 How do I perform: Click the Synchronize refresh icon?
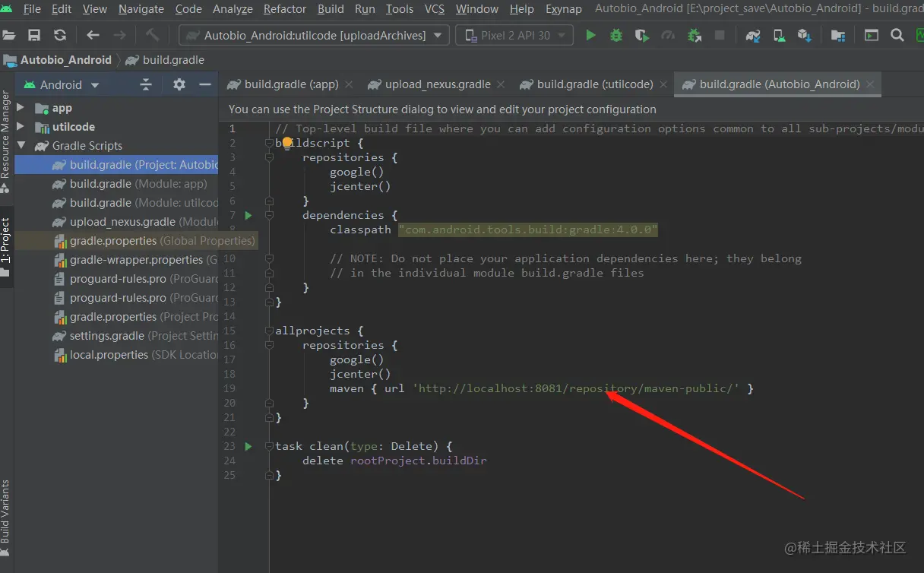60,35
